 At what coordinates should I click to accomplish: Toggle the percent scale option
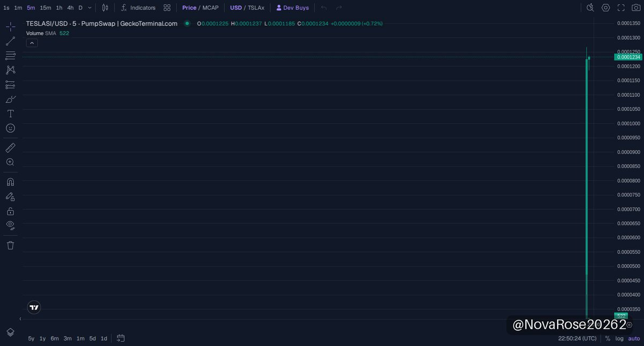click(608, 338)
